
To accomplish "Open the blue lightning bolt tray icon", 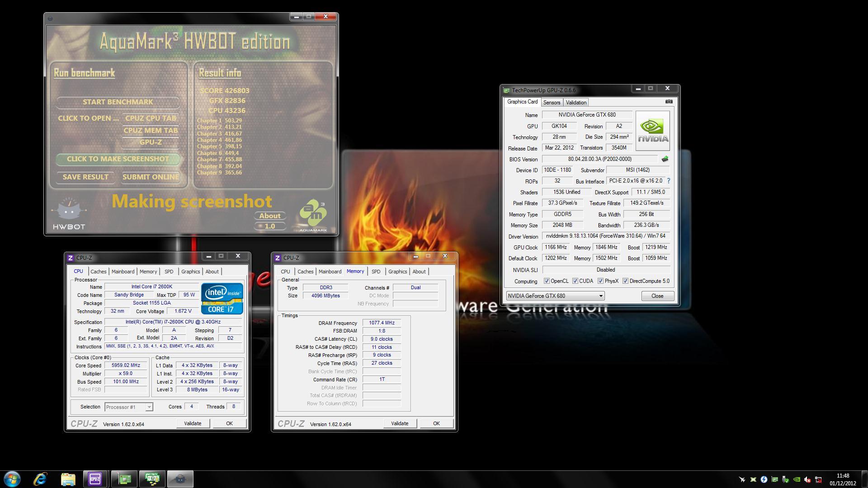I will 764,479.
